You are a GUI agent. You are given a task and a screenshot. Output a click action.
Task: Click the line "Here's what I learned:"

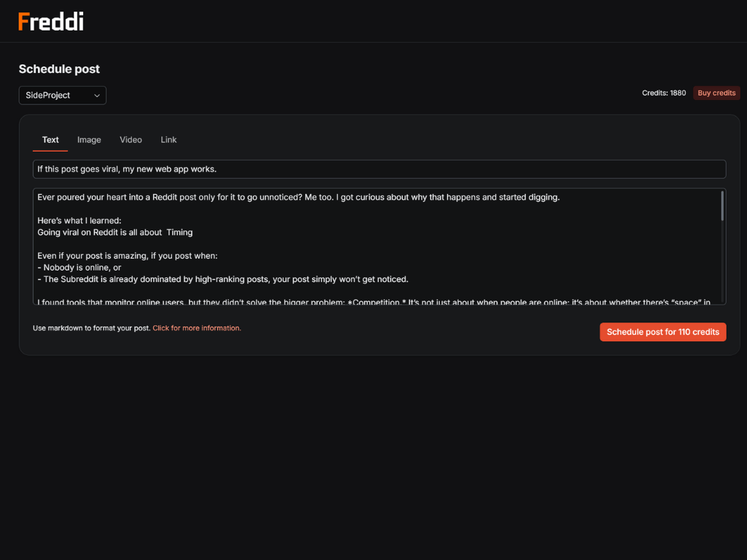point(80,221)
